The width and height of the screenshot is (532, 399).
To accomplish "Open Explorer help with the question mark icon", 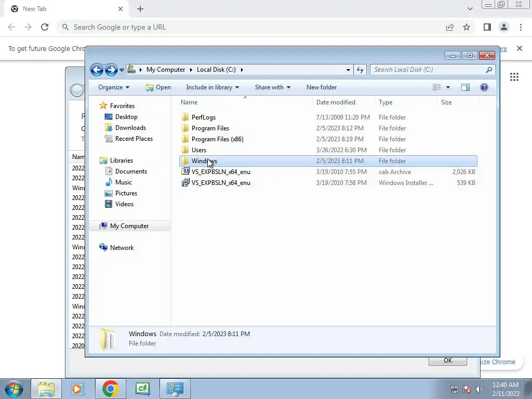I will 484,87.
